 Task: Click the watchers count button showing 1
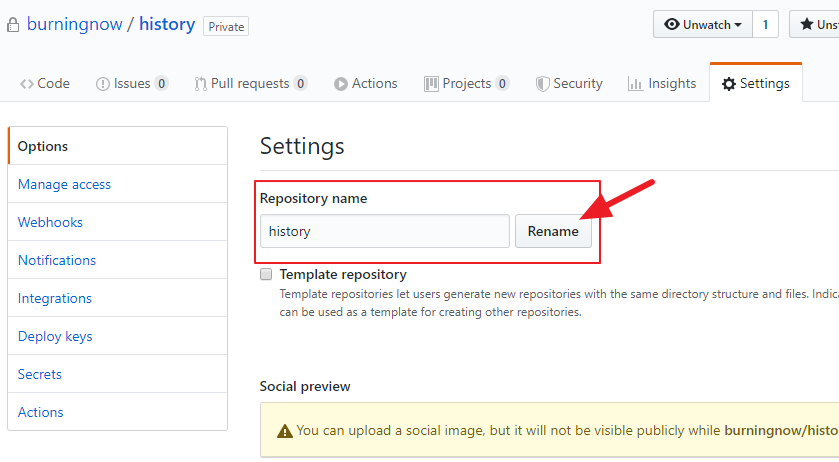pos(765,25)
